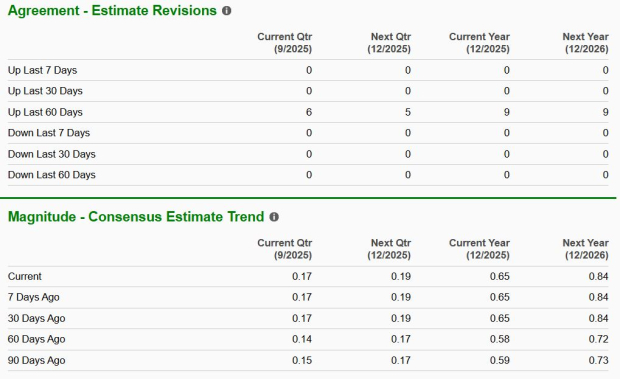620x379 pixels.
Task: Select the Up Last 60 Days row label
Action: click(x=45, y=112)
